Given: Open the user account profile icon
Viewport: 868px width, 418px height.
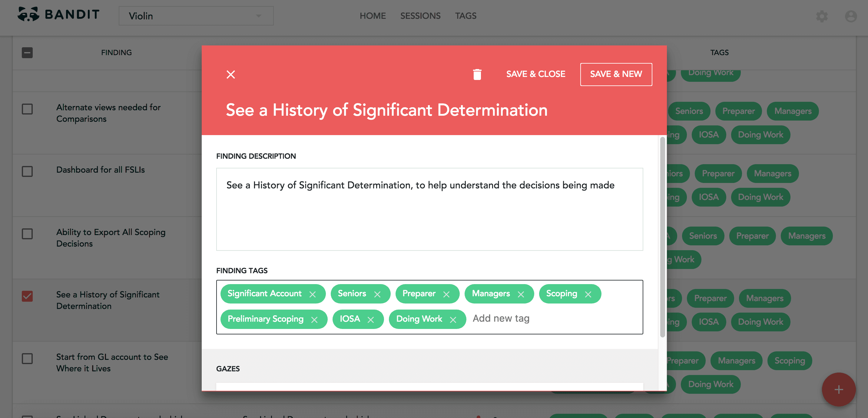Looking at the screenshot, I should coord(851,16).
